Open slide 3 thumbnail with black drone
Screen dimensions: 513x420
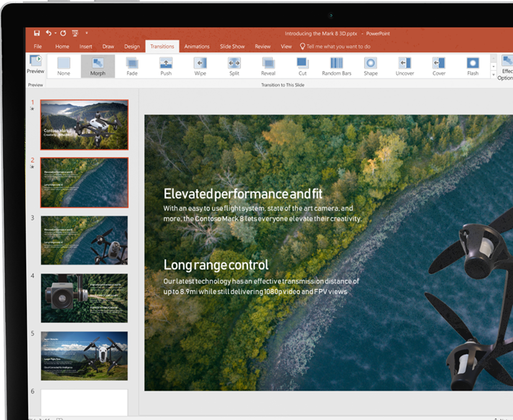tap(85, 240)
